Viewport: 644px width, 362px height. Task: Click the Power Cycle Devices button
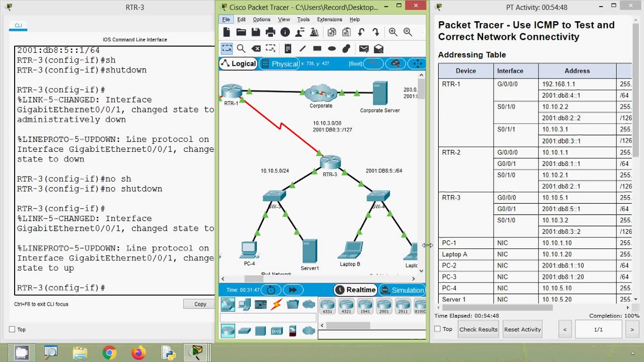click(x=271, y=290)
